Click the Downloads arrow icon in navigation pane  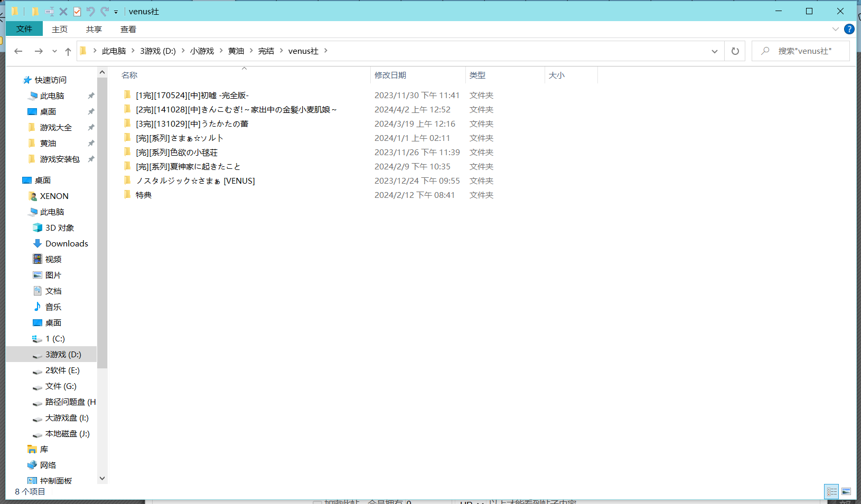click(38, 243)
